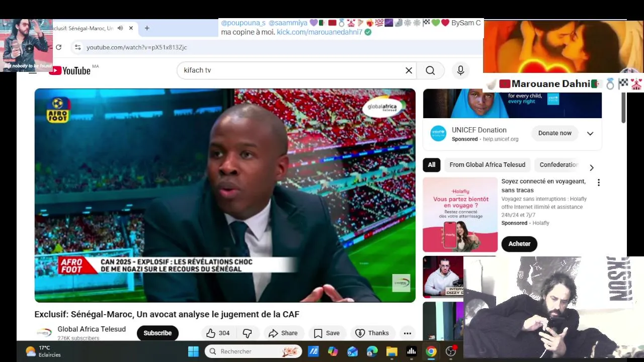Open File Explorer from taskbar

pyautogui.click(x=391, y=351)
